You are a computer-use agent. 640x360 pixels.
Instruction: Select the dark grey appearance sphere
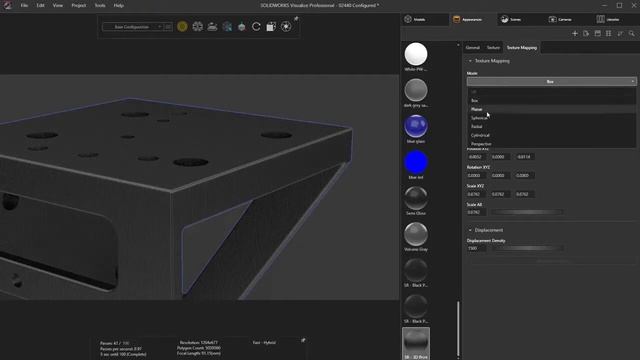(416, 90)
